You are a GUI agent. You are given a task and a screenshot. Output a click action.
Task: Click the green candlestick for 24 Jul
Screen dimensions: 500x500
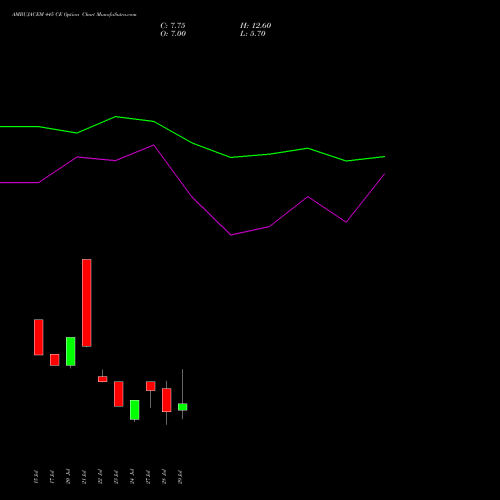click(x=135, y=410)
